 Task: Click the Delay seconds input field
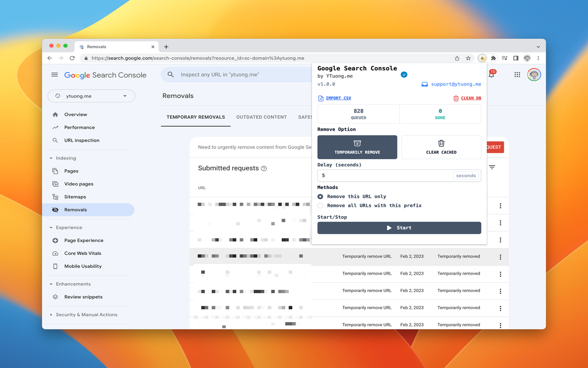[x=399, y=176]
